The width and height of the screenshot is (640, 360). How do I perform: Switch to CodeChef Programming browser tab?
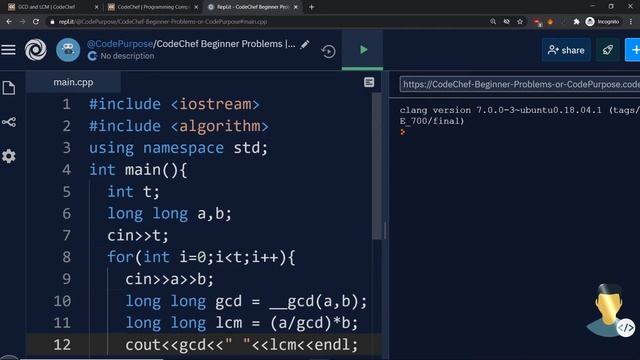click(x=152, y=7)
